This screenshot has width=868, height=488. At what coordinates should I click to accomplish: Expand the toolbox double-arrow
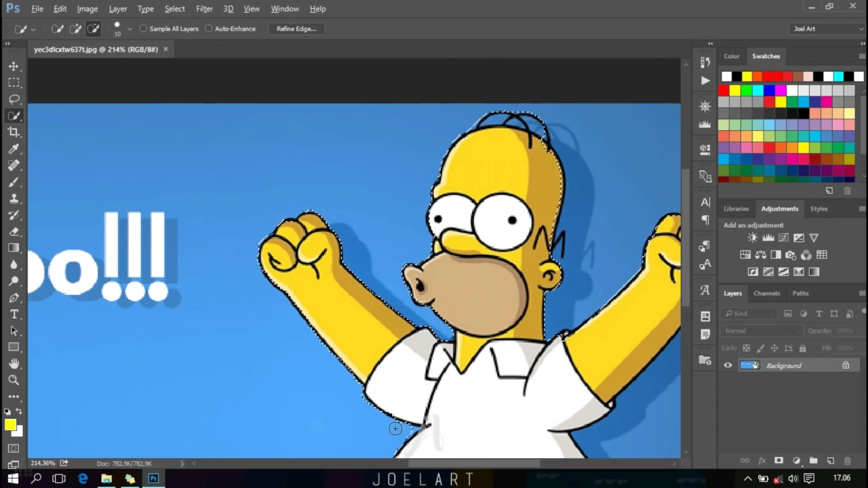tap(7, 43)
